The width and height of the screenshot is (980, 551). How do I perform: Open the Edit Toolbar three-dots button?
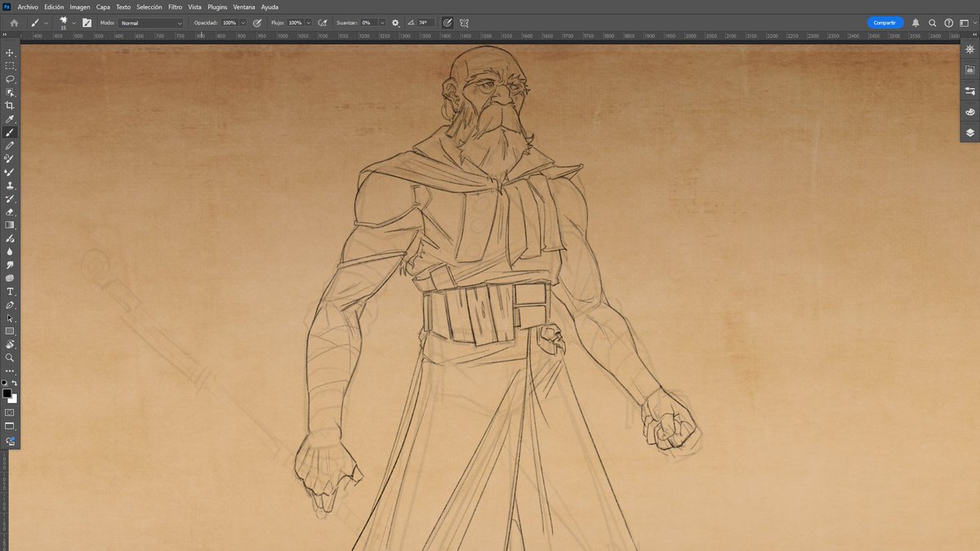click(10, 371)
